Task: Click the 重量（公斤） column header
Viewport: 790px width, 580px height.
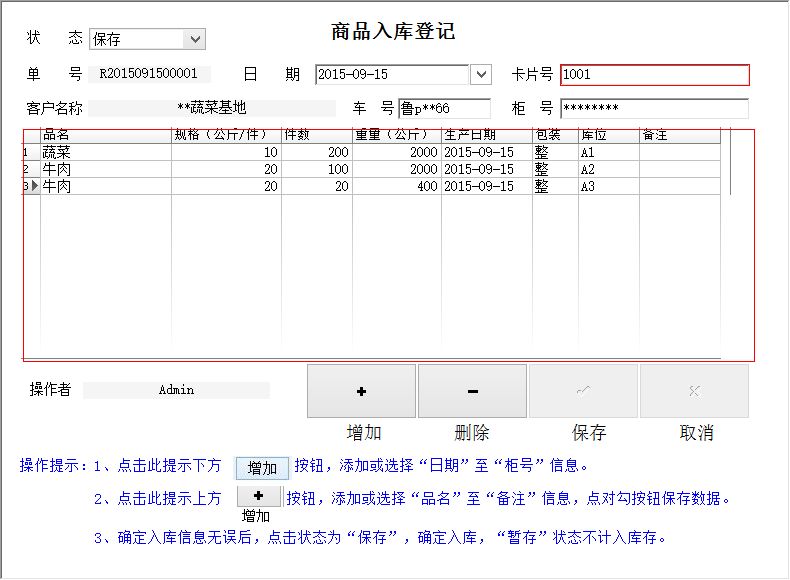Action: pos(397,135)
